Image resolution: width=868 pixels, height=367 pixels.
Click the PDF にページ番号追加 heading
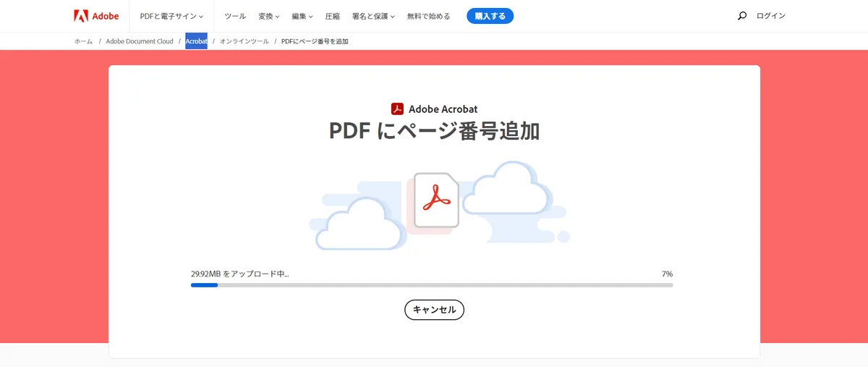(434, 131)
